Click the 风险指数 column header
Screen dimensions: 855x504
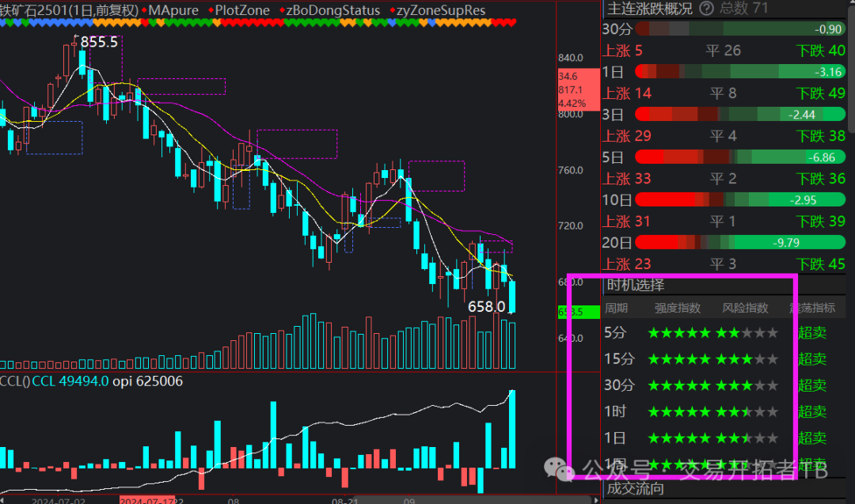tap(746, 308)
